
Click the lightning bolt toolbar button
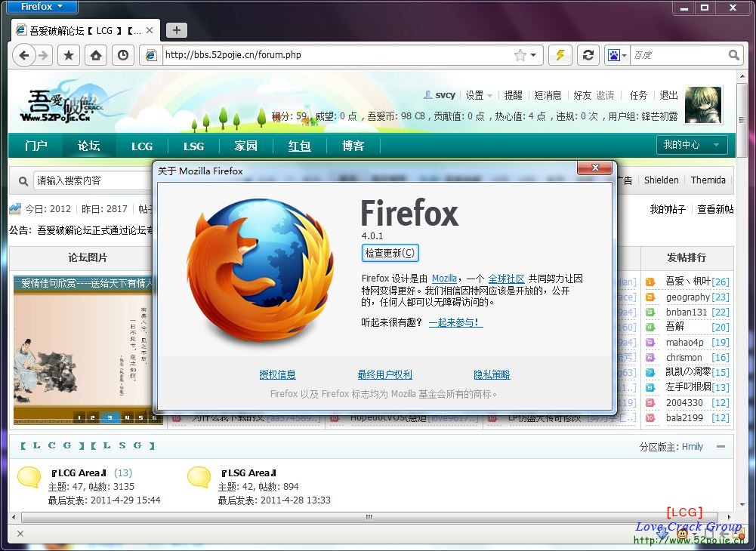[560, 55]
